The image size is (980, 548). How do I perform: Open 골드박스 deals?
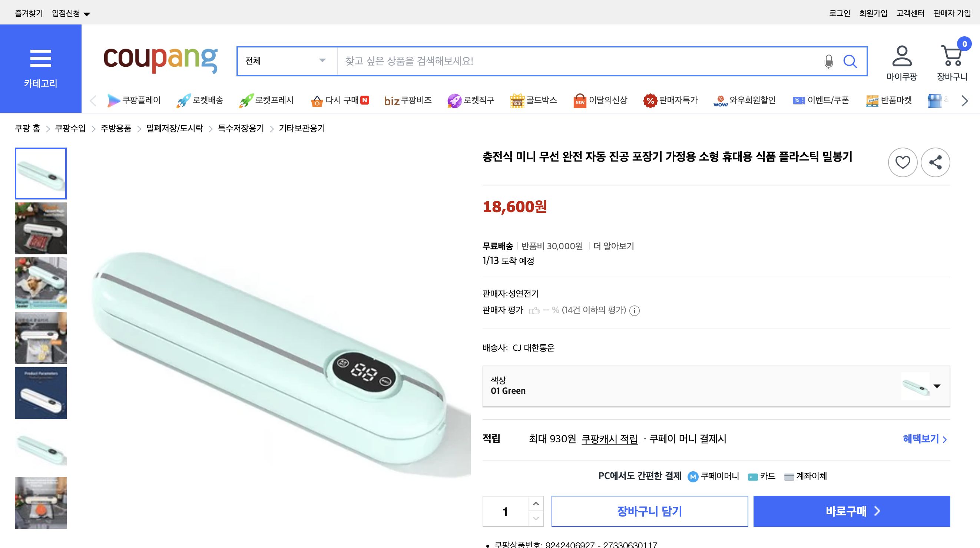(x=534, y=100)
